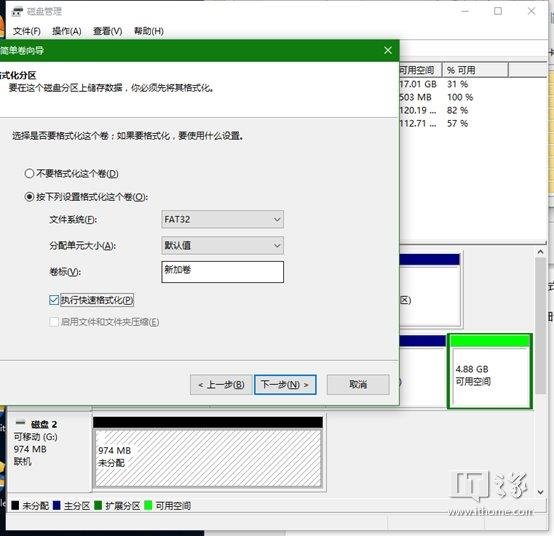
Task: Open the 操作(A) menu
Action: [x=67, y=31]
